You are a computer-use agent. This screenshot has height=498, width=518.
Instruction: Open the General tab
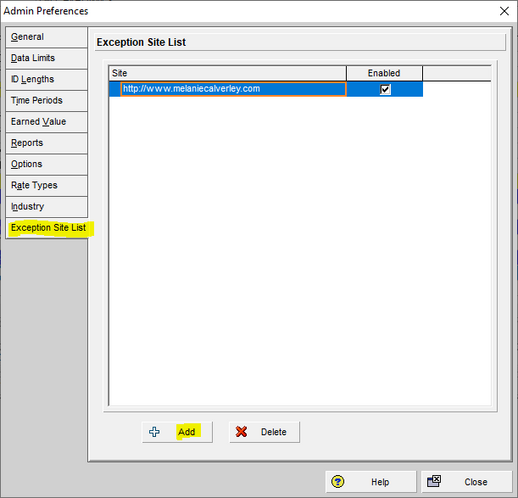[x=47, y=37]
